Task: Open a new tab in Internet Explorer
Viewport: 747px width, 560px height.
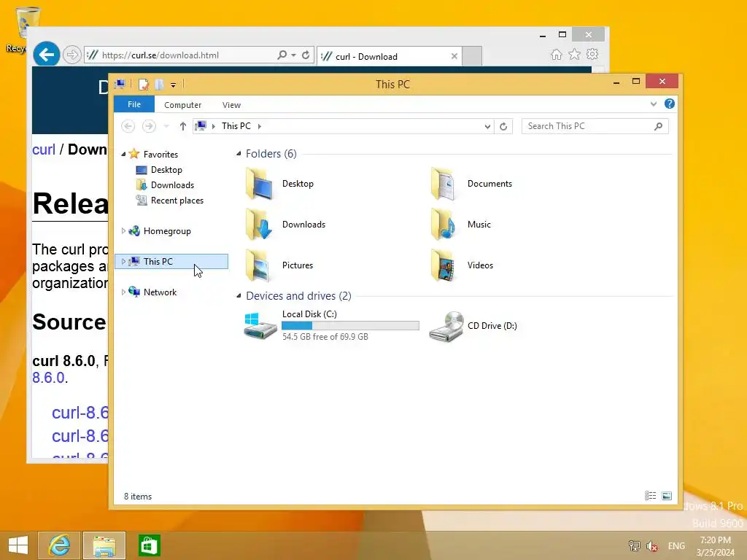Action: pyautogui.click(x=472, y=56)
